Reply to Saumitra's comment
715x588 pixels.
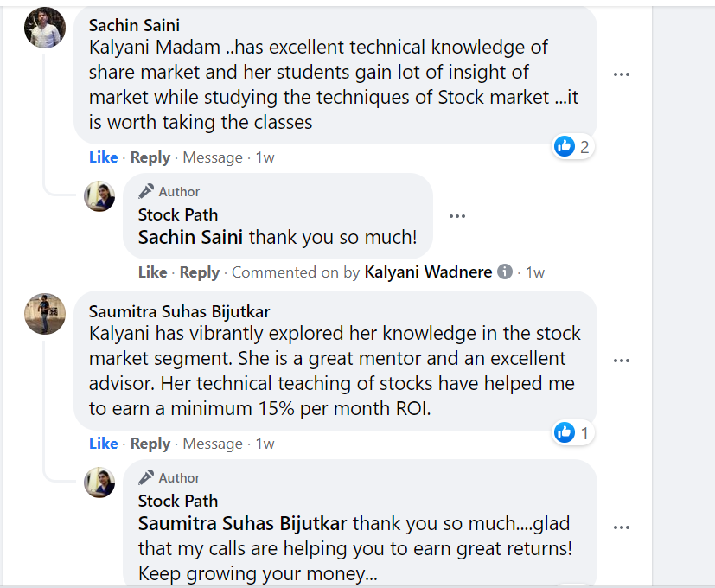[x=150, y=444]
